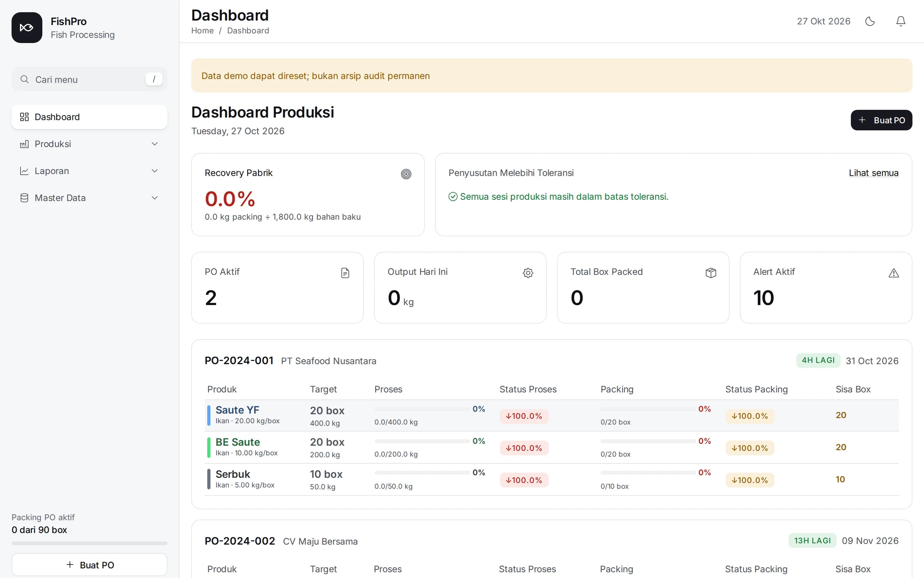924x578 pixels.
Task: Toggle dark mode moon icon
Action: pos(870,21)
